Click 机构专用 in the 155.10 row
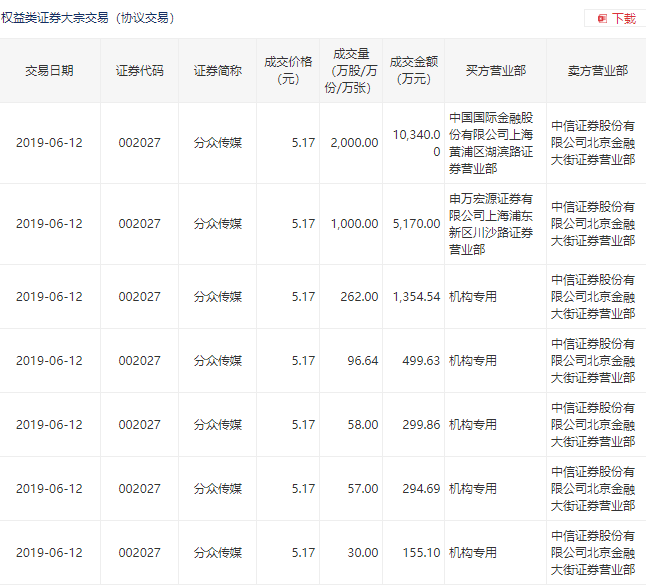Viewport: 646px width, 586px height. pos(473,553)
